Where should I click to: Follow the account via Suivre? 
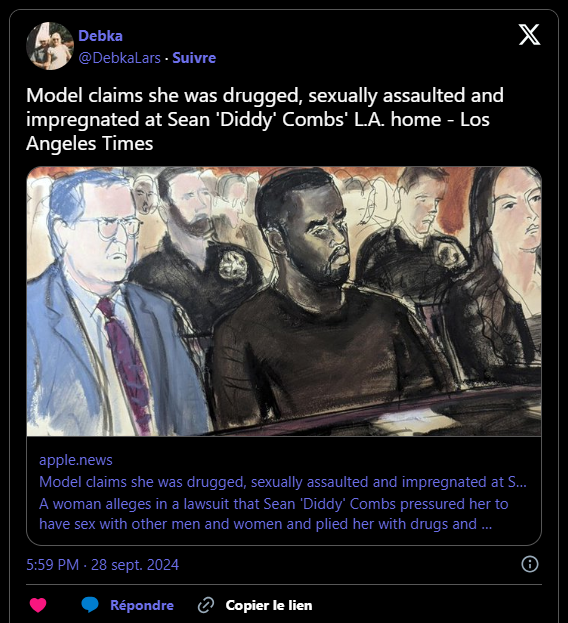(194, 58)
